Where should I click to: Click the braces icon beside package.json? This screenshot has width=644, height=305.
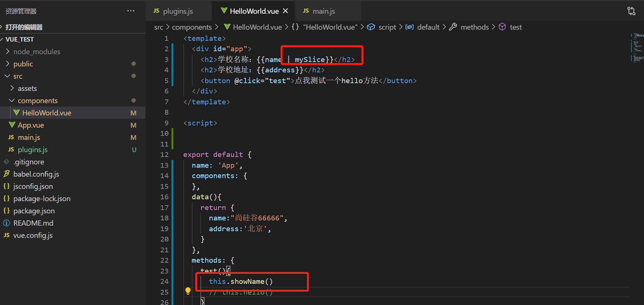click(7, 211)
